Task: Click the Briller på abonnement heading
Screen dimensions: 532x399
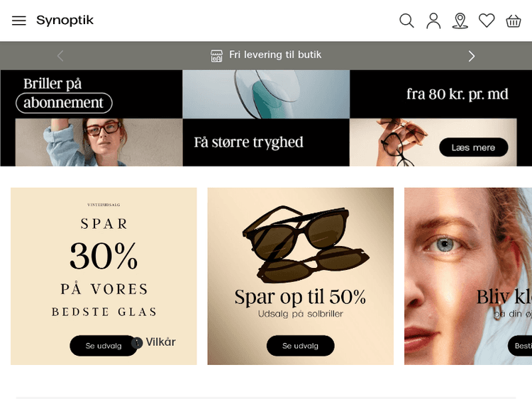Action: tap(64, 94)
